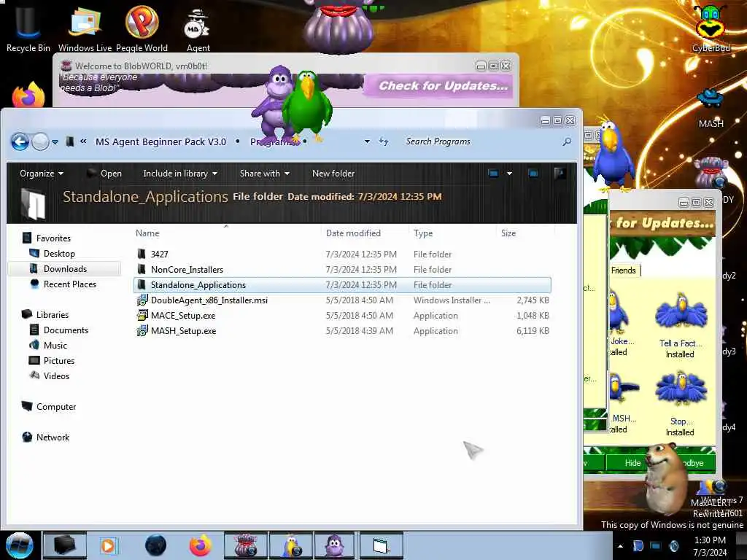Screen dimensions: 747x560
Task: Open the view options dropdown arrow
Action: click(509, 174)
